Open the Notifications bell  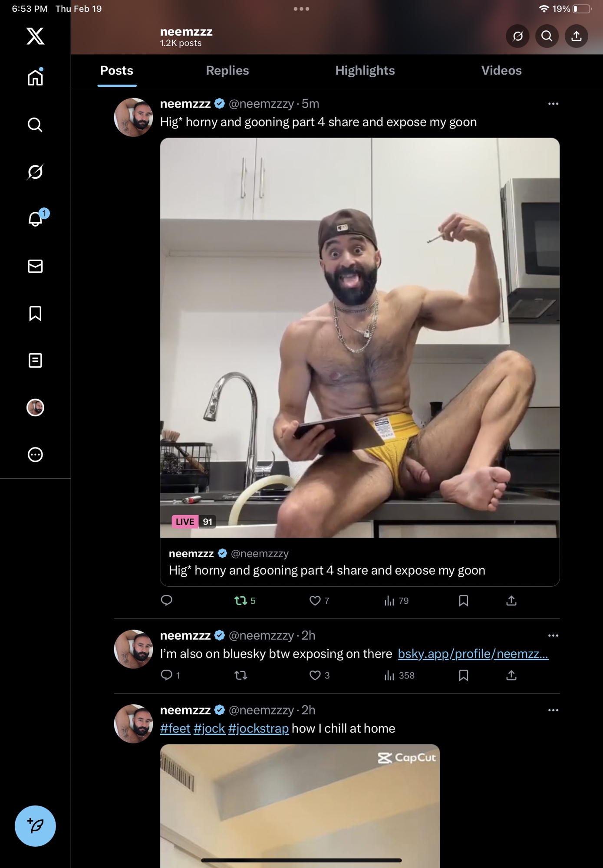(x=35, y=219)
